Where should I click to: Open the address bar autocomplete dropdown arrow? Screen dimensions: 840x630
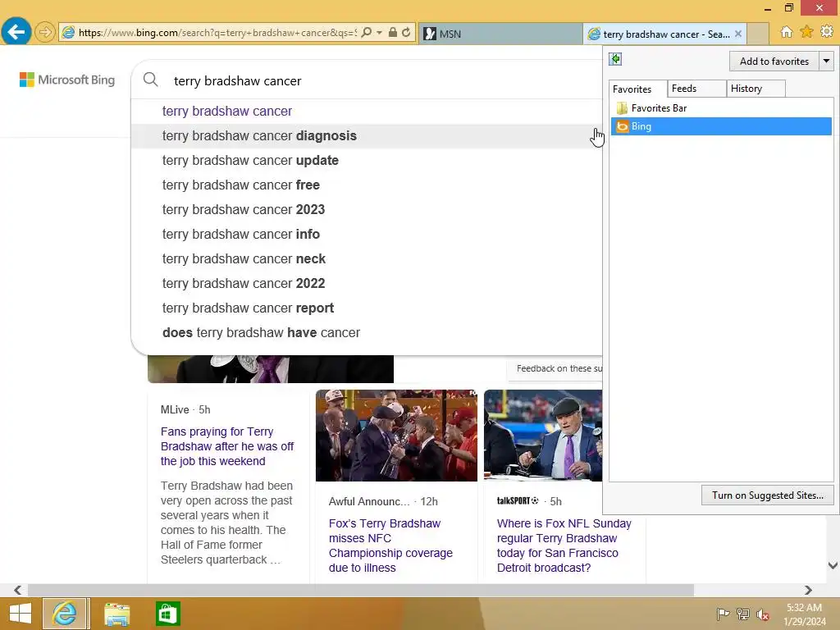click(x=379, y=33)
